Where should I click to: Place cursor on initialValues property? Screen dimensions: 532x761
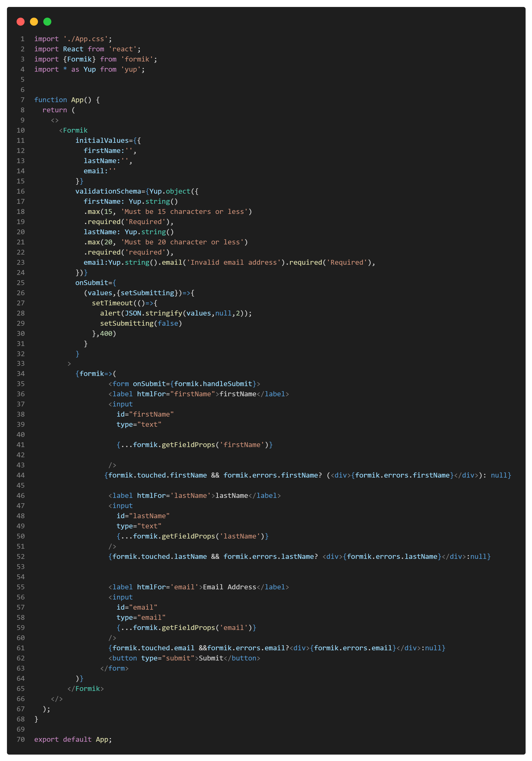coord(102,140)
